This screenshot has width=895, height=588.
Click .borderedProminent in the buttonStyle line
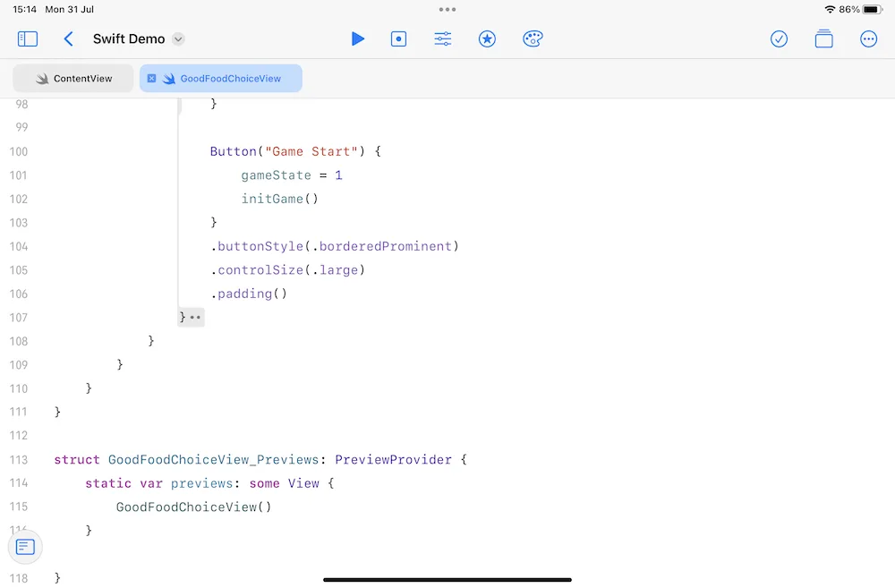(x=382, y=246)
